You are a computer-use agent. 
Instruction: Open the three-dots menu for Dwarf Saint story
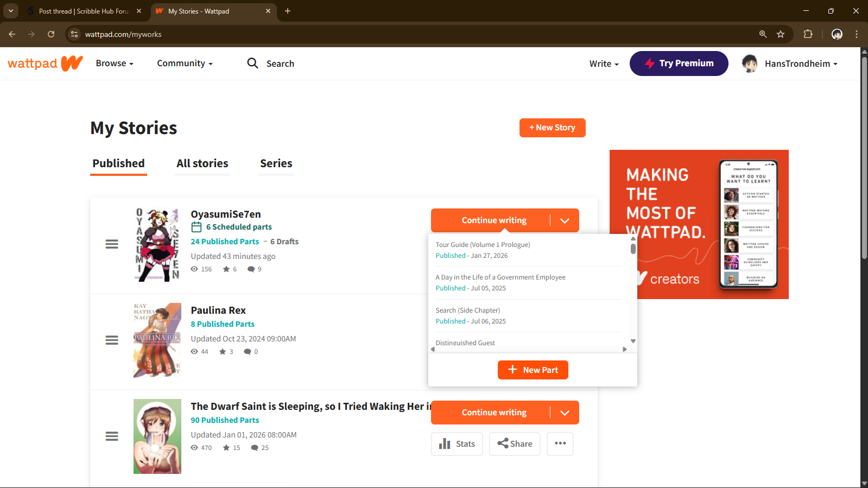coord(560,443)
